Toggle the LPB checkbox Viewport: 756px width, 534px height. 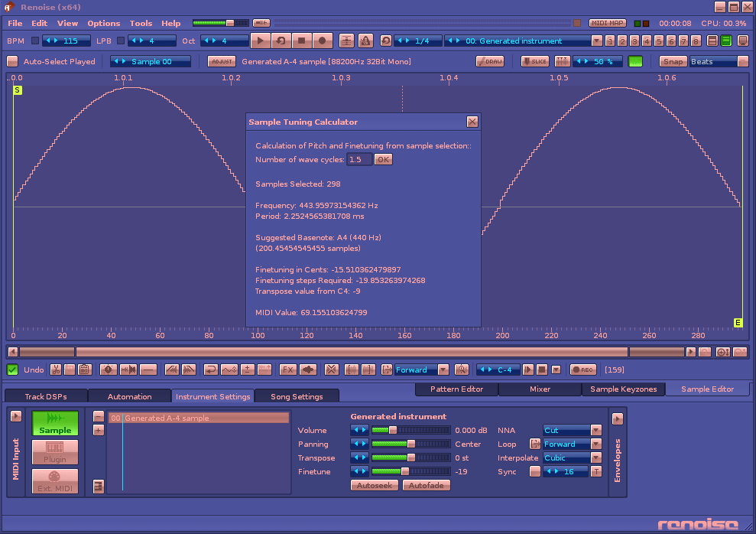[x=121, y=41]
